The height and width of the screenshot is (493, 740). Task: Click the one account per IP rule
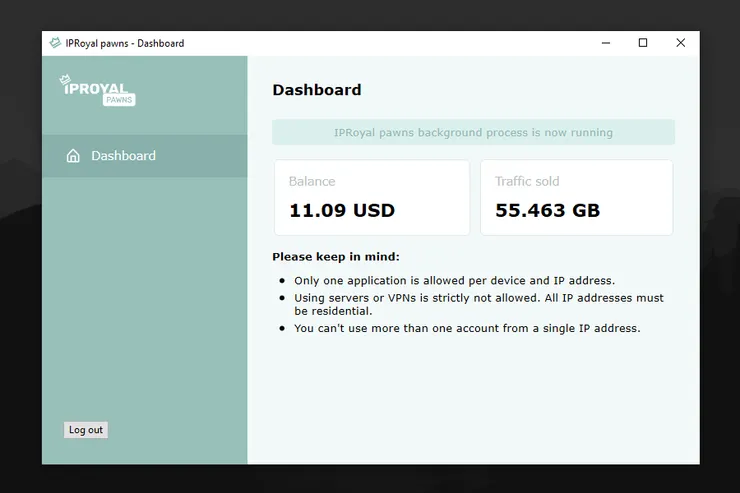coord(467,328)
